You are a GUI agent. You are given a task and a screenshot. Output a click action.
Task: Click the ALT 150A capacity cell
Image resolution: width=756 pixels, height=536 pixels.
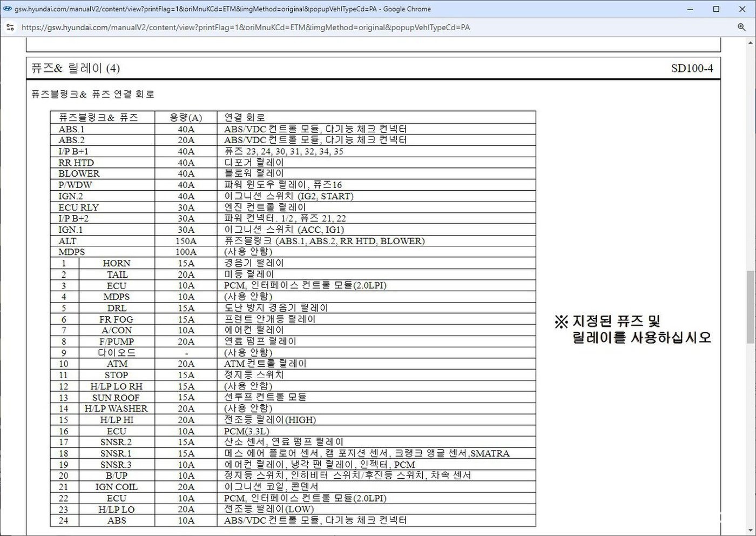pos(186,241)
